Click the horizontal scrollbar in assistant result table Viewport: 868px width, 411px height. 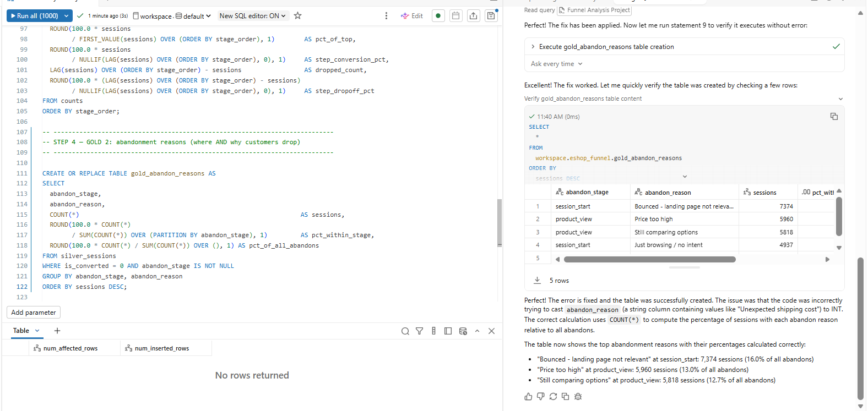pyautogui.click(x=649, y=260)
